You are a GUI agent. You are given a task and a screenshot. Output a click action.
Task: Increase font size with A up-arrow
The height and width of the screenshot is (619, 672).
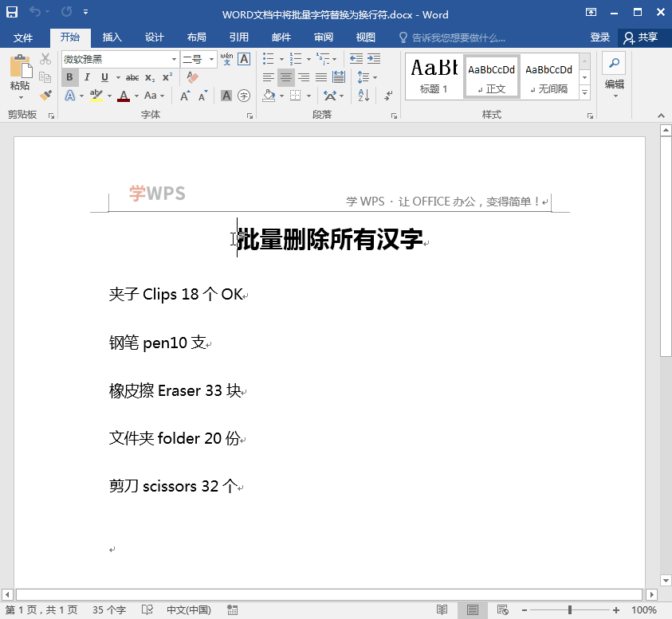pyautogui.click(x=185, y=96)
